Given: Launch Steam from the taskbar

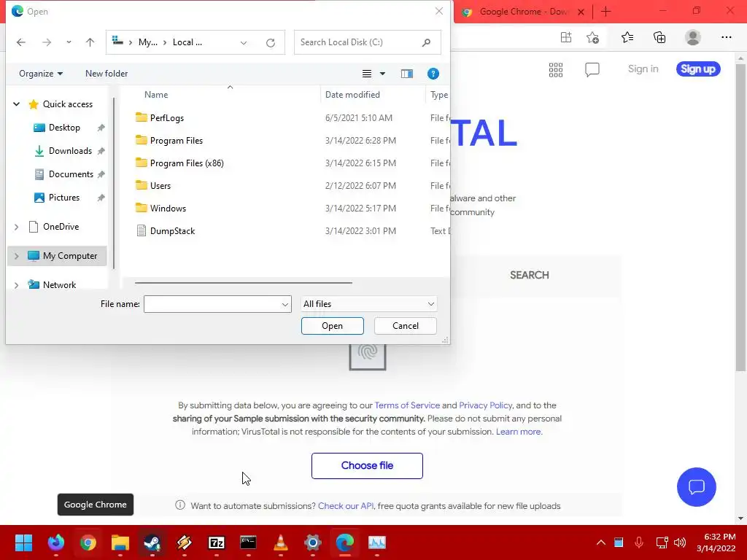Looking at the screenshot, I should pos(152,542).
